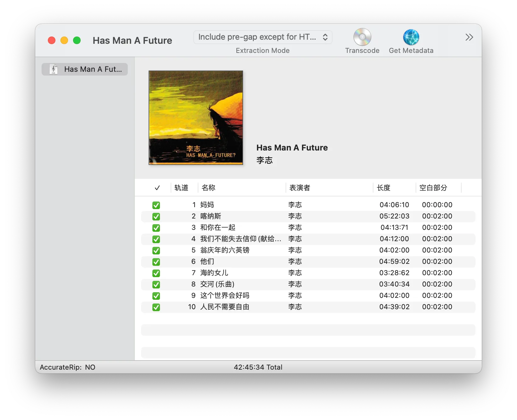The image size is (517, 420).
Task: Select track name 交河 (乐曲)
Action: click(x=217, y=284)
